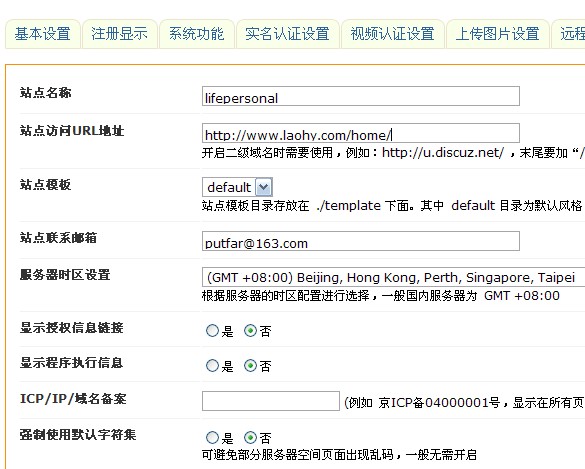Go to the 实名认证设置 tab

tap(288, 34)
